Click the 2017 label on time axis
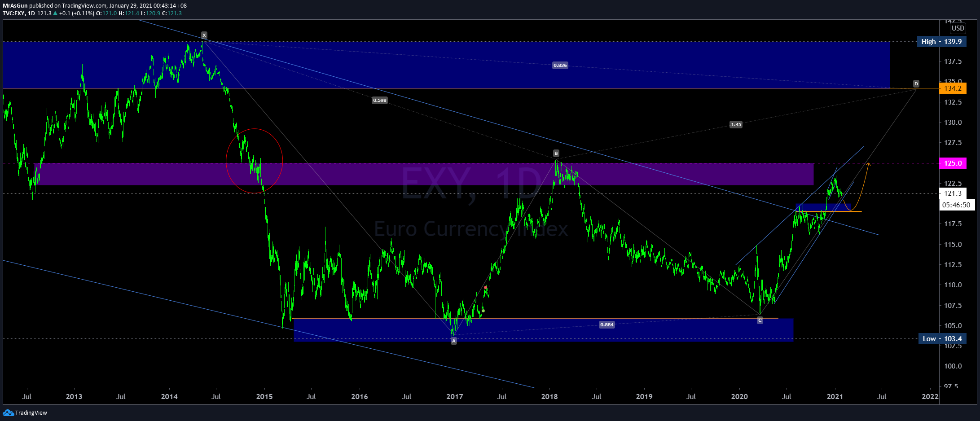Viewport: 980px width, 421px height. 455,396
